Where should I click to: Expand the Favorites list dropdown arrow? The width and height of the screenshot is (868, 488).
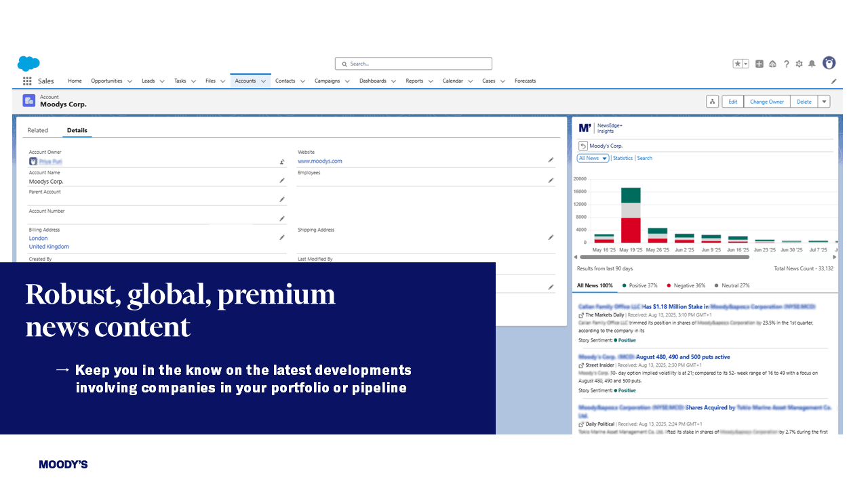[x=745, y=64]
